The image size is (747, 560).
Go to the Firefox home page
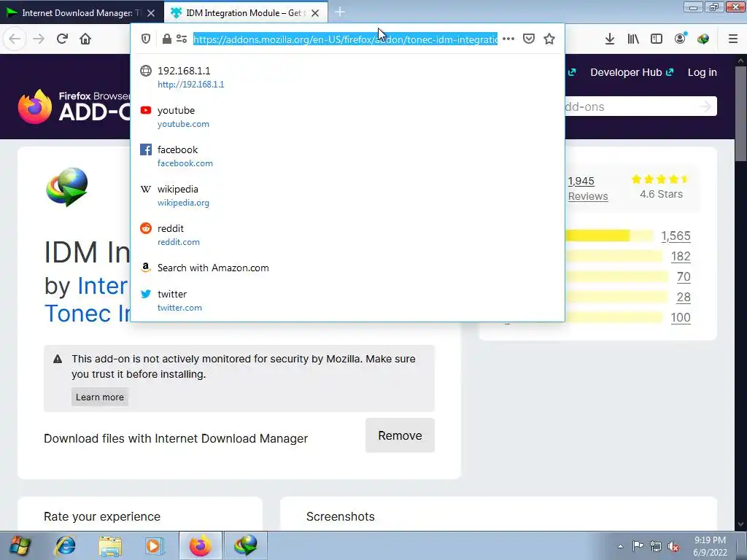pos(85,39)
